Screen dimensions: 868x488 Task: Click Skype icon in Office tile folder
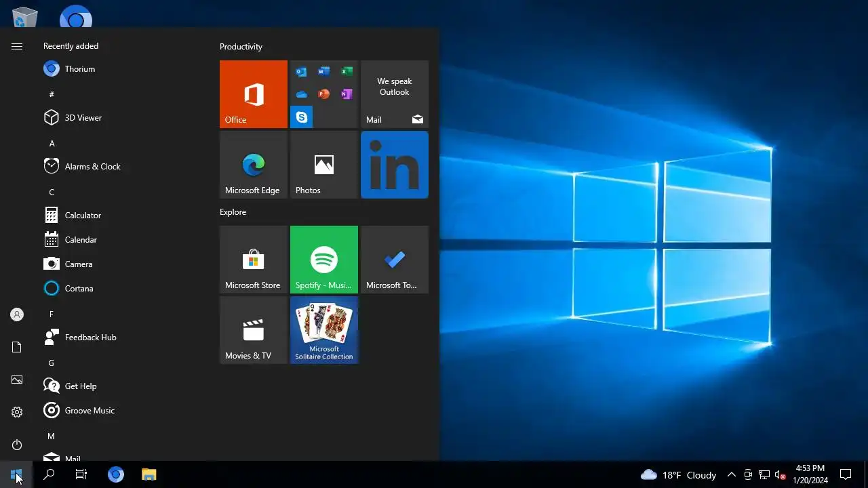click(301, 117)
